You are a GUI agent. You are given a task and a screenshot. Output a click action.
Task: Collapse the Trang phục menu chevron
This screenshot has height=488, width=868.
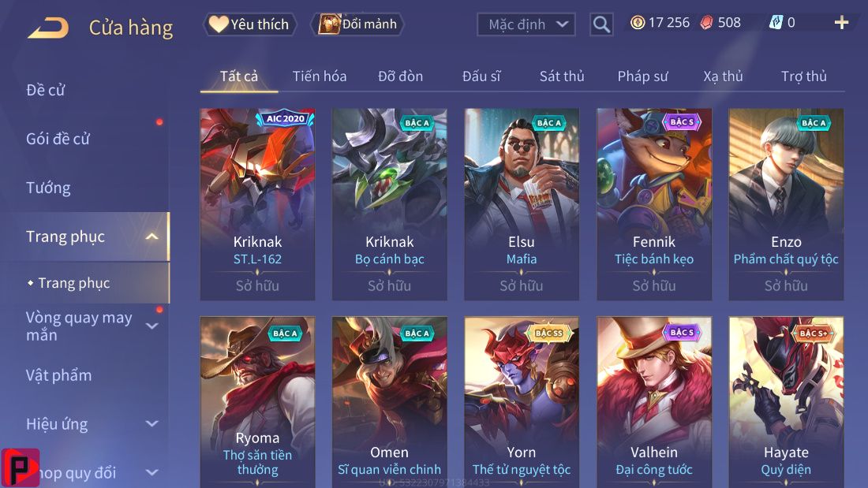click(x=152, y=237)
